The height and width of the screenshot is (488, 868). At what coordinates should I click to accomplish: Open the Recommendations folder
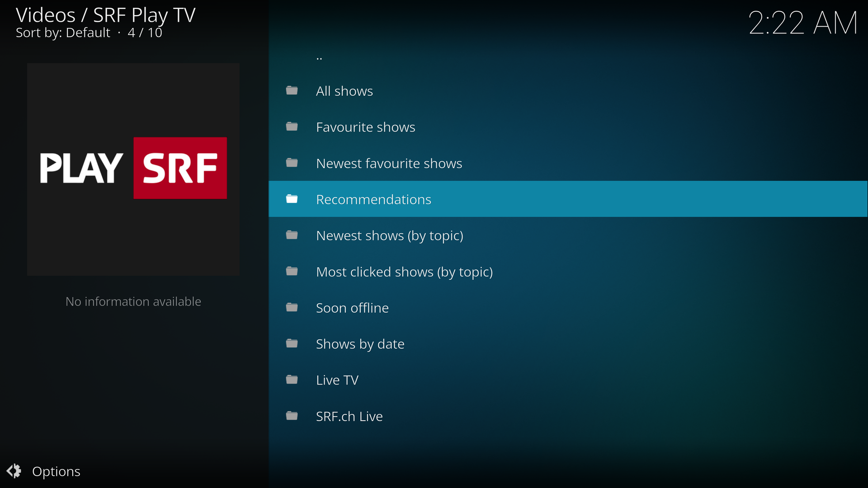tap(373, 200)
